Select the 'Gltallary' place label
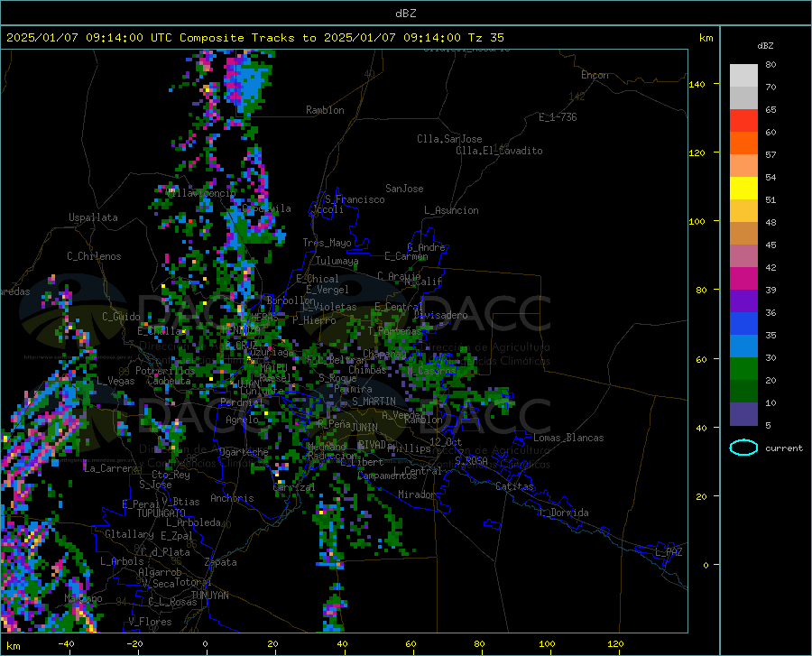Image resolution: width=812 pixels, height=656 pixels. (129, 534)
